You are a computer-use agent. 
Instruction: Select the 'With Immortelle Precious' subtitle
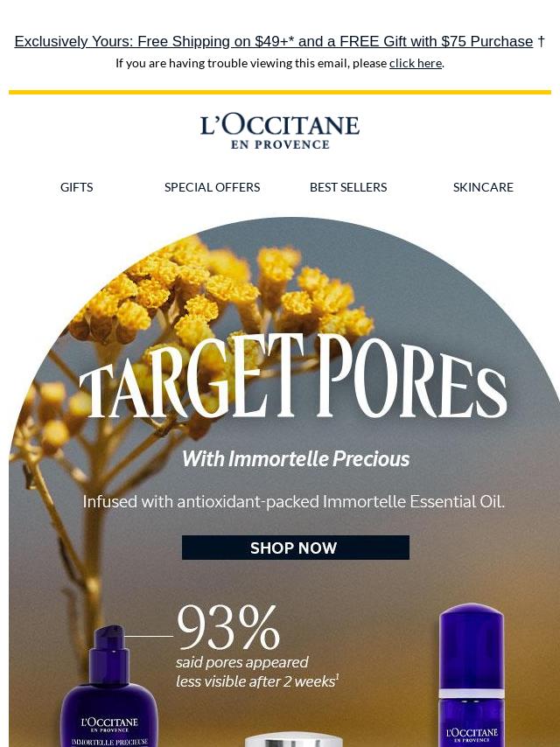tap(296, 458)
